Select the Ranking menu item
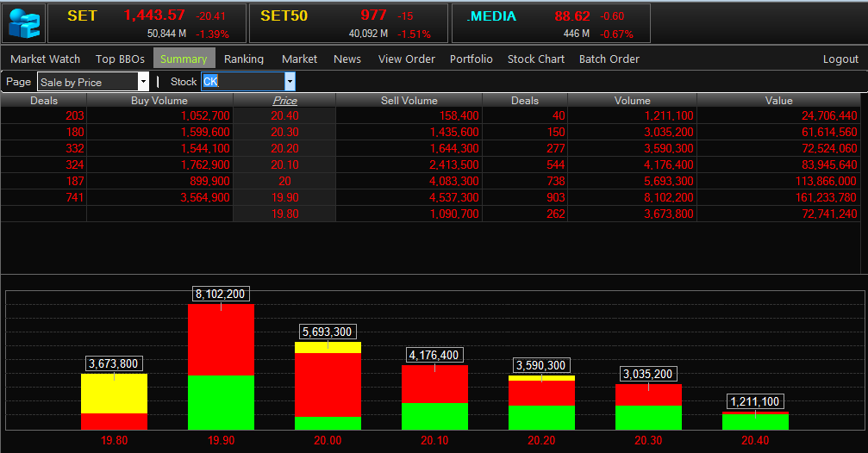868x453 pixels. click(244, 59)
